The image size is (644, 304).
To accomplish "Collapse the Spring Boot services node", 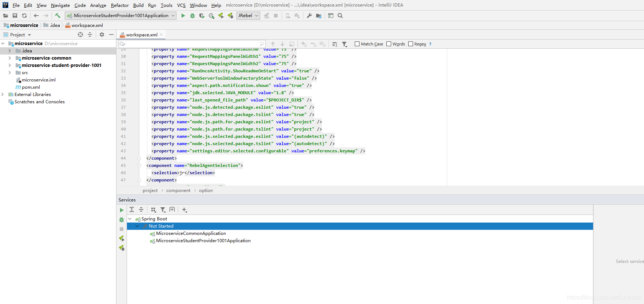I will pos(130,219).
